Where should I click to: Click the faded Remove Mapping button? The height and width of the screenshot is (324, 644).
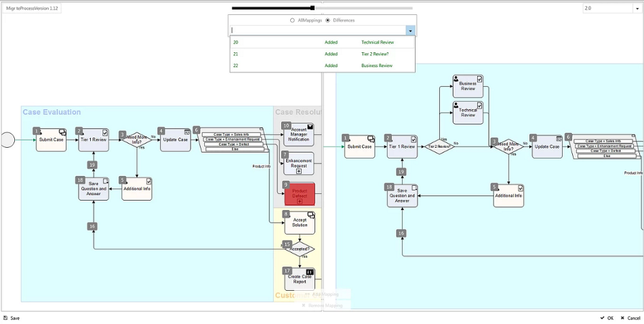(321, 306)
